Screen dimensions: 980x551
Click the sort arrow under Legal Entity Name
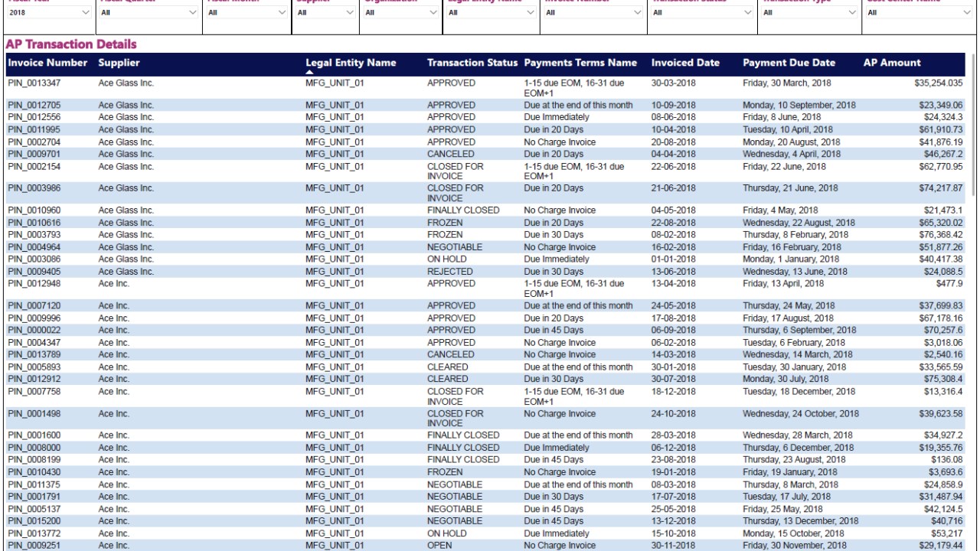tap(309, 72)
